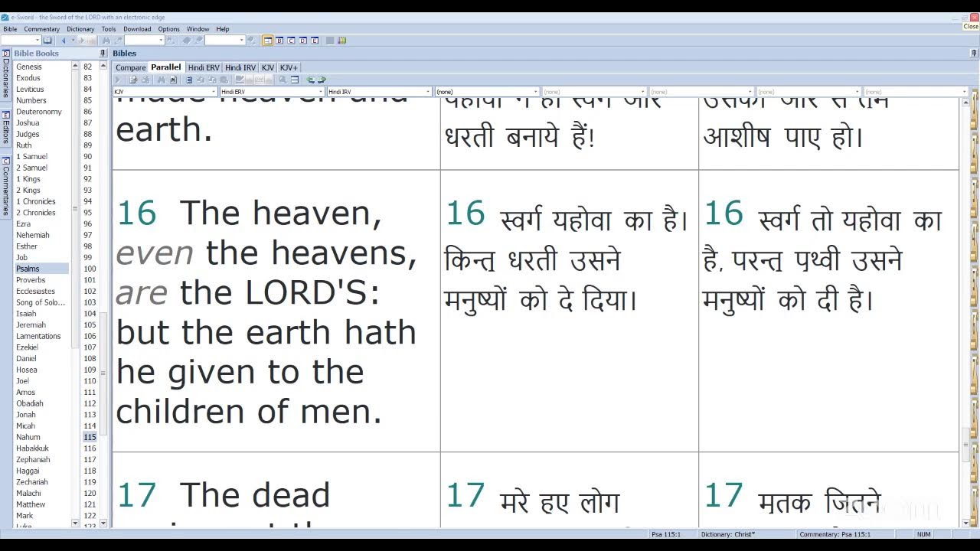The image size is (980, 551).
Task: Click the up arrow of book list scrollbar
Action: [x=75, y=67]
